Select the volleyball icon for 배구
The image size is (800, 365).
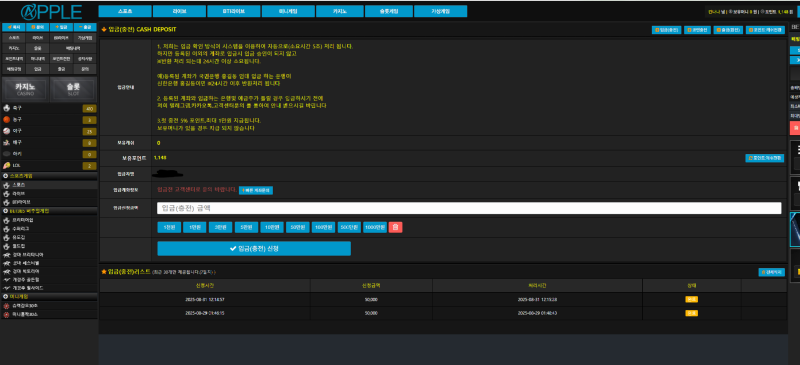(x=7, y=142)
